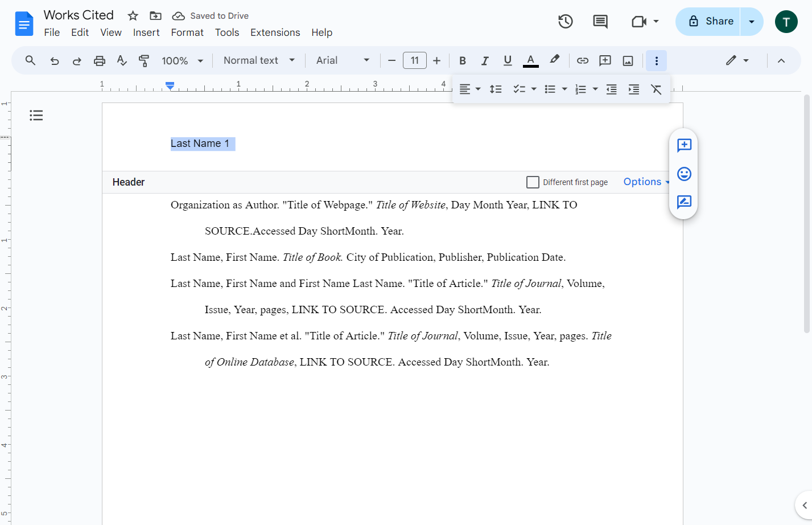Open bulleted list style arrow
The image size is (812, 525).
click(x=564, y=89)
